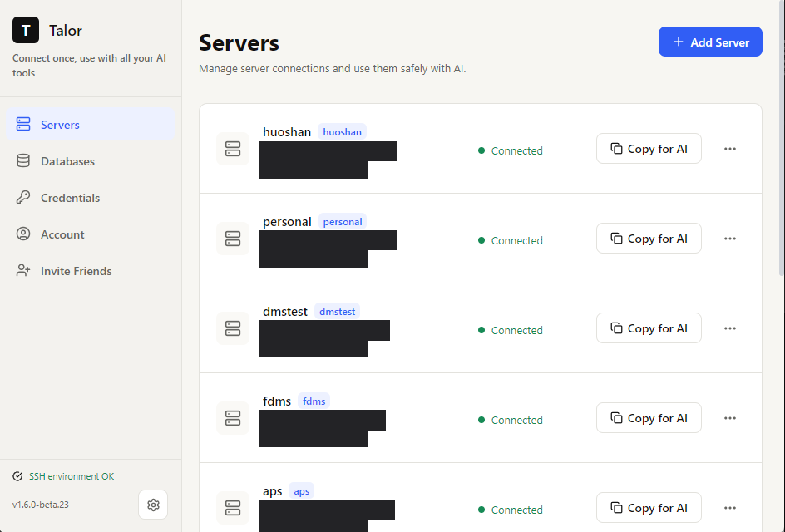Copy aps server for AI
Image resolution: width=785 pixels, height=532 pixels.
coord(649,508)
